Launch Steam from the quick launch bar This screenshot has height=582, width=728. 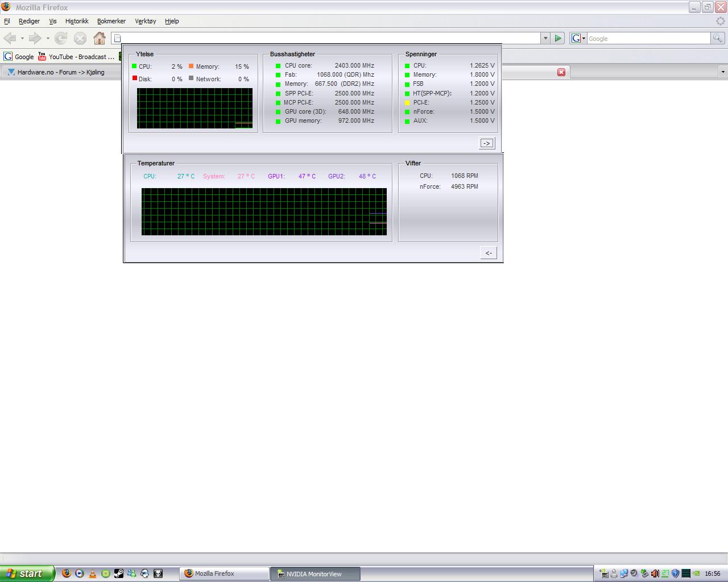point(119,573)
